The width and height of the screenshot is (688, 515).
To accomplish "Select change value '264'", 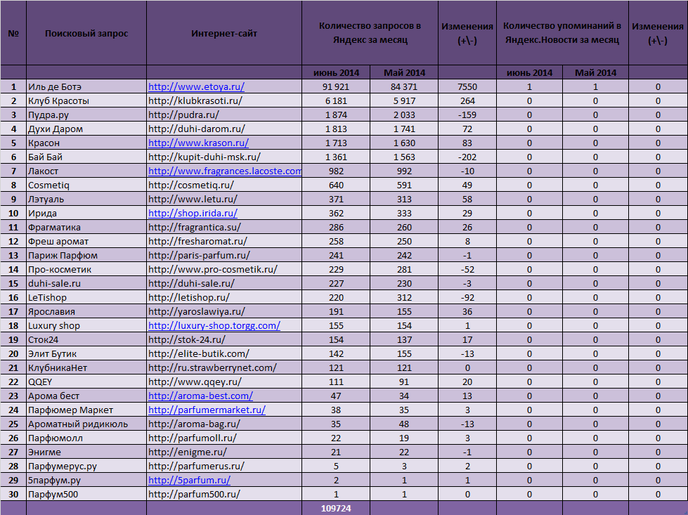I will click(x=467, y=101).
